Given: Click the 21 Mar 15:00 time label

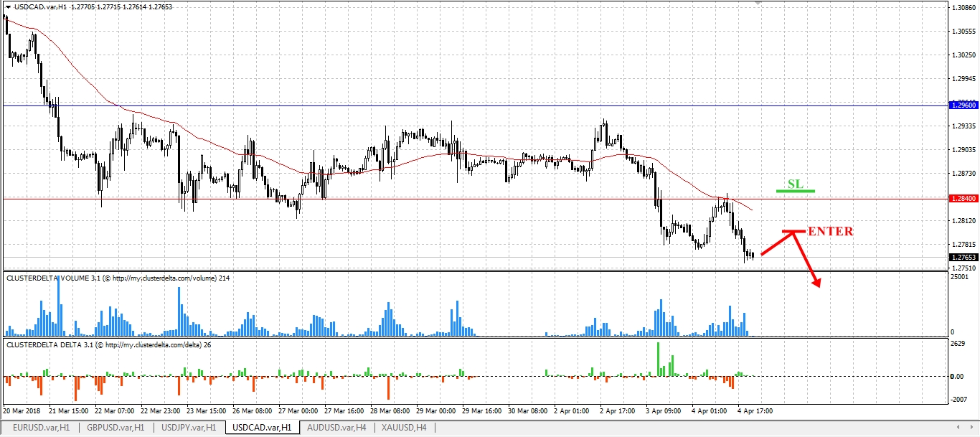Looking at the screenshot, I should [x=68, y=411].
